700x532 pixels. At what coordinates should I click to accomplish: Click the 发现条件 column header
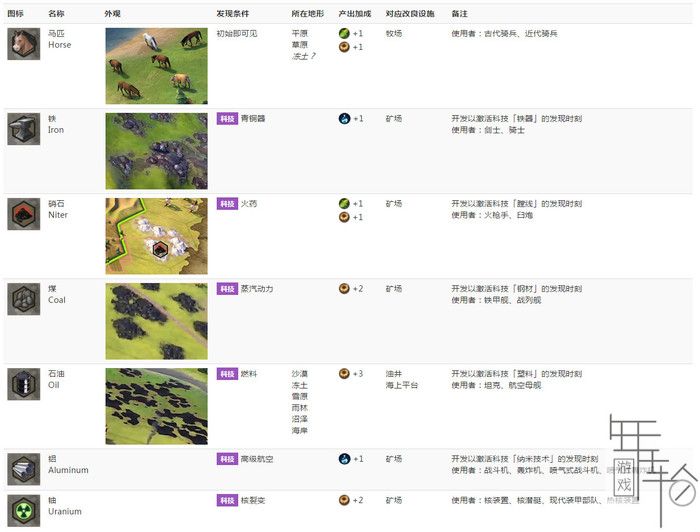(233, 14)
